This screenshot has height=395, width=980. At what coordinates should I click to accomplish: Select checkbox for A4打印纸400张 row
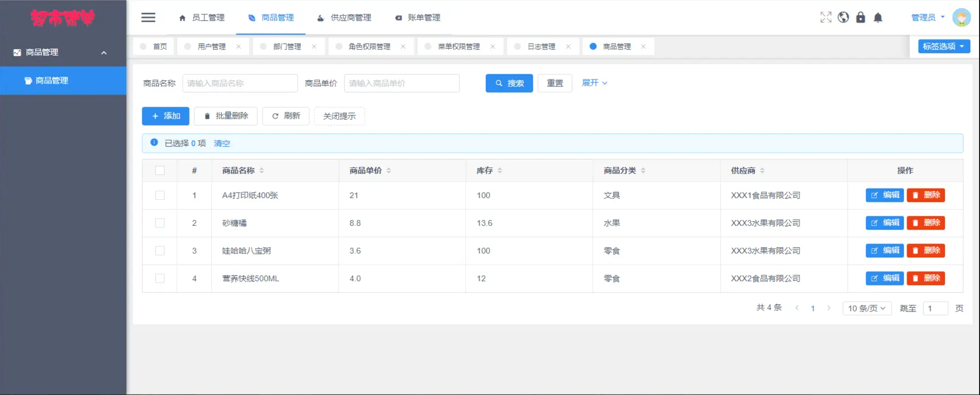point(160,195)
